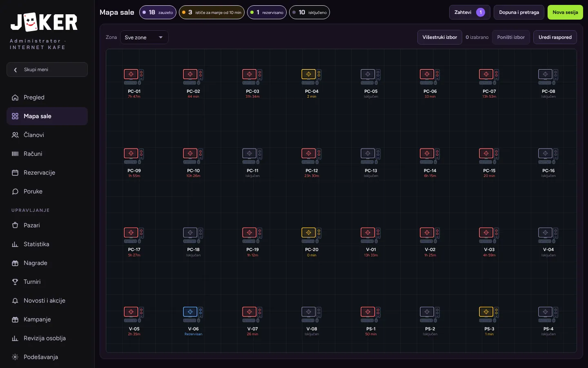Open the PC-12 station icon
The width and height of the screenshot is (588, 368).
(312, 156)
